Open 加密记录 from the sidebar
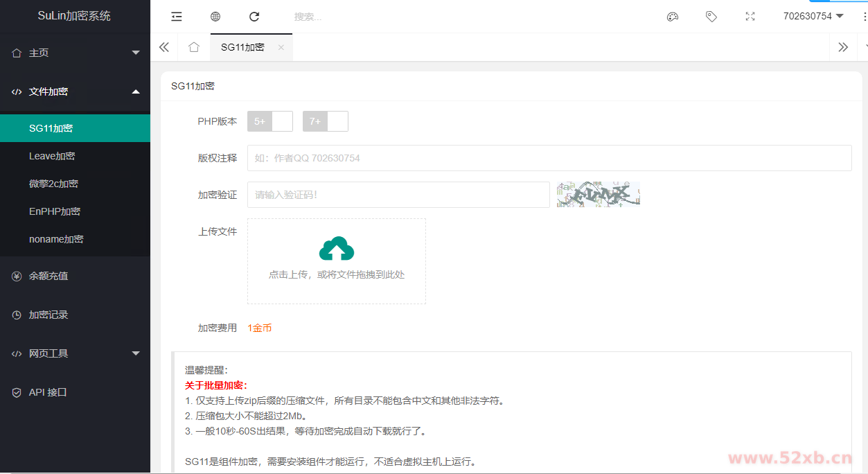Screen dimensions: 868x474 (x=48, y=315)
